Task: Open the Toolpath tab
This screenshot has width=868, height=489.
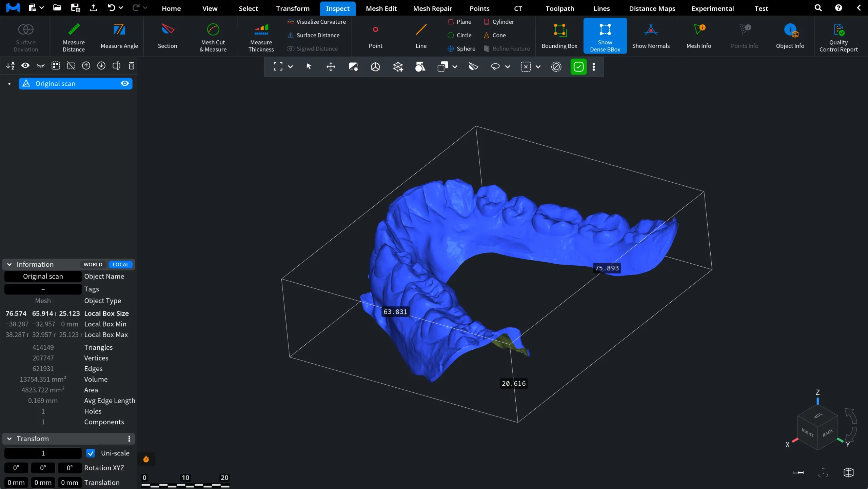Action: coord(560,8)
